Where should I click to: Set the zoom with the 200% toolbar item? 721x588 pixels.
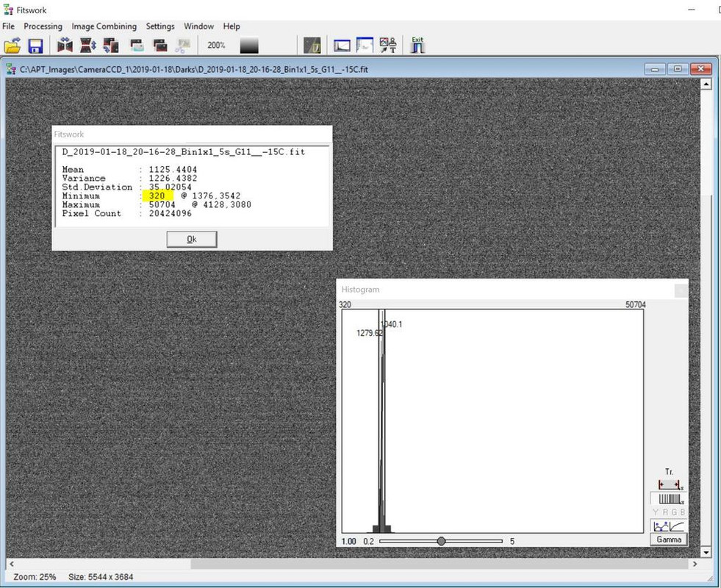pyautogui.click(x=216, y=45)
